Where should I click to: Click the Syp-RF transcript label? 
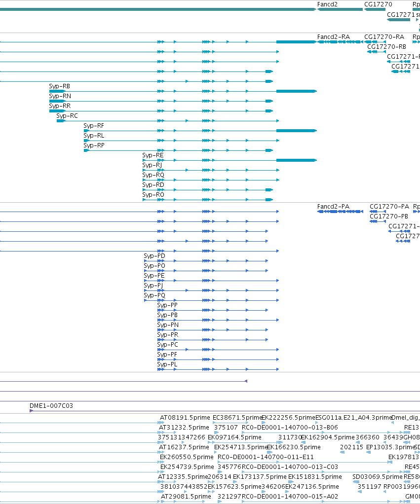coord(94,126)
